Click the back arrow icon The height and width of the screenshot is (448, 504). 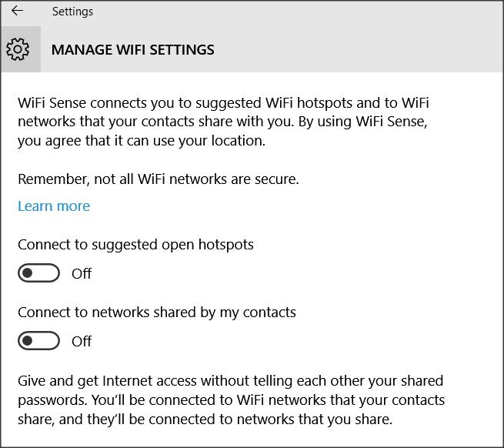pos(17,12)
